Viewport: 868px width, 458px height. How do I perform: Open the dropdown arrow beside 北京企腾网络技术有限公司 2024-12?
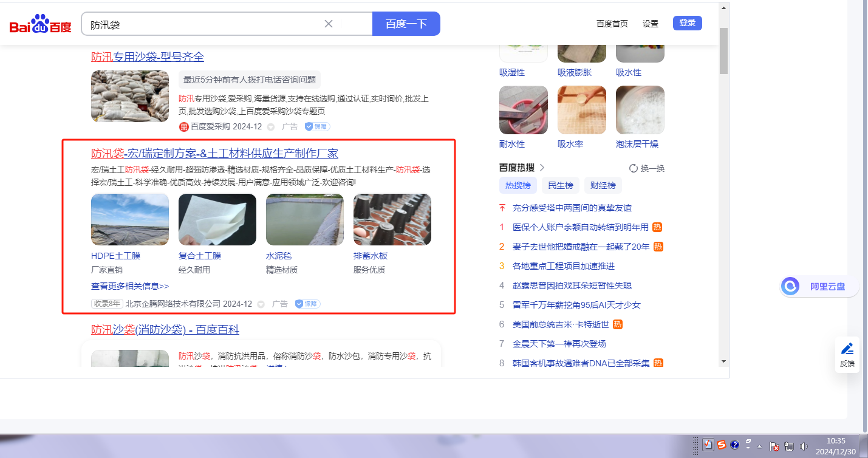[x=261, y=304]
